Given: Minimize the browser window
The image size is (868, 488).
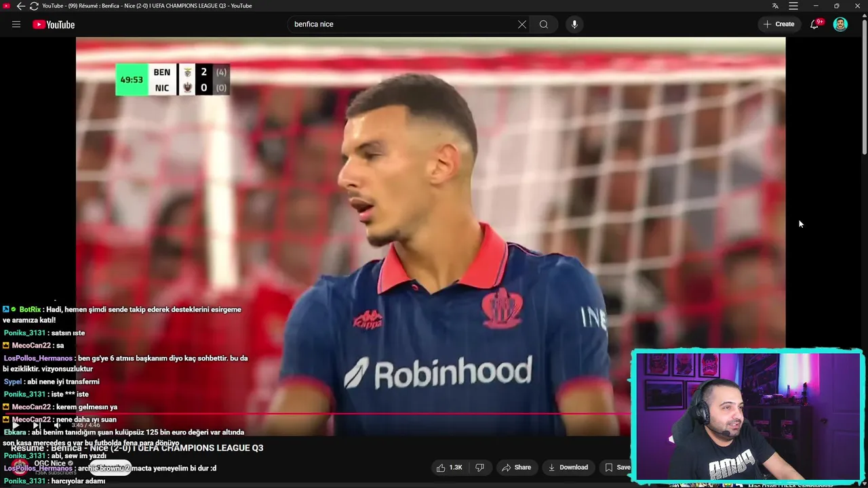Looking at the screenshot, I should click(816, 6).
